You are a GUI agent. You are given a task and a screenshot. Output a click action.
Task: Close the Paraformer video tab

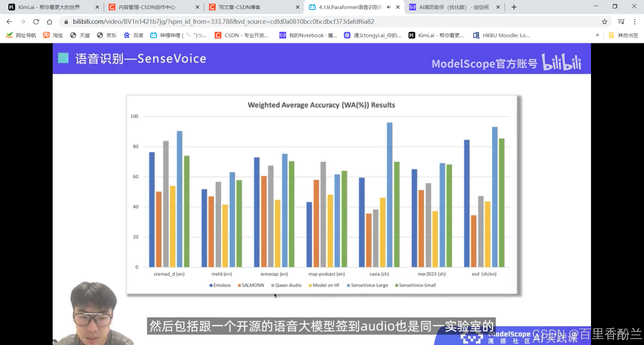point(398,7)
